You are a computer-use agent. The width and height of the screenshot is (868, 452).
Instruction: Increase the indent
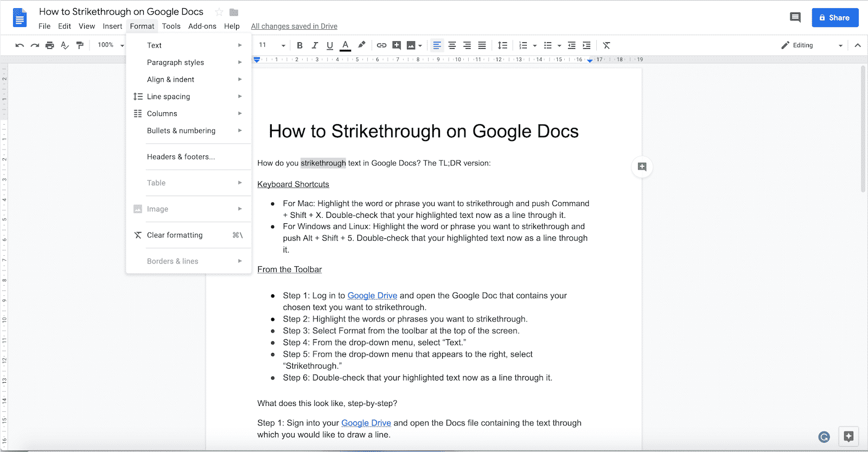(586, 46)
